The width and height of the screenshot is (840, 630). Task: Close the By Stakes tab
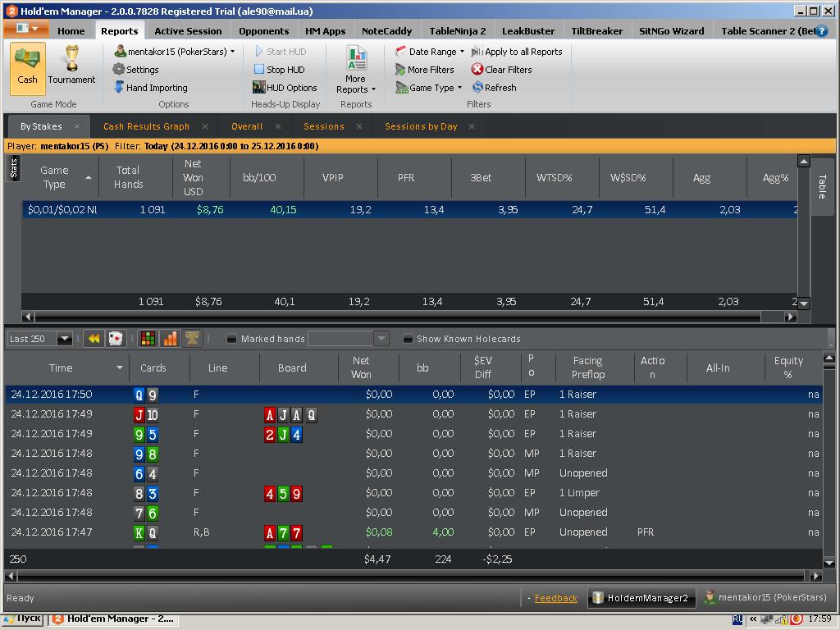[77, 126]
